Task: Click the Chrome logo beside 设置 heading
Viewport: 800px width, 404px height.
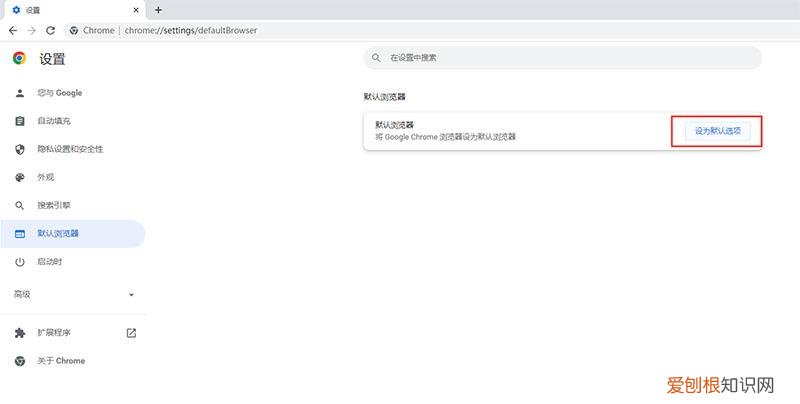Action: coord(19,58)
